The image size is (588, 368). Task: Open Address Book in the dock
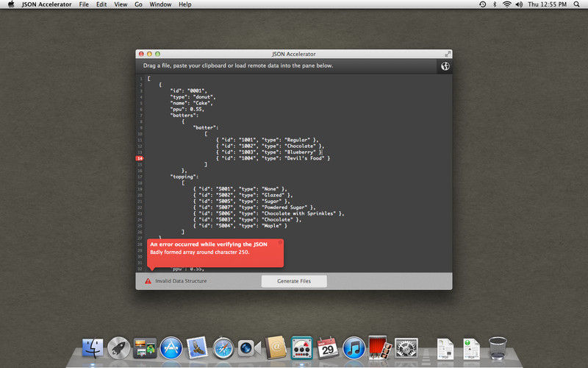(276, 347)
